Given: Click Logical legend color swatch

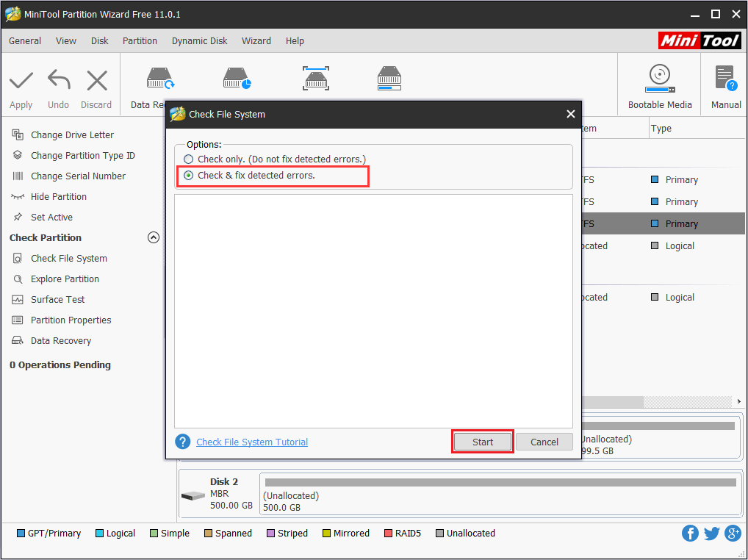Looking at the screenshot, I should (x=99, y=534).
